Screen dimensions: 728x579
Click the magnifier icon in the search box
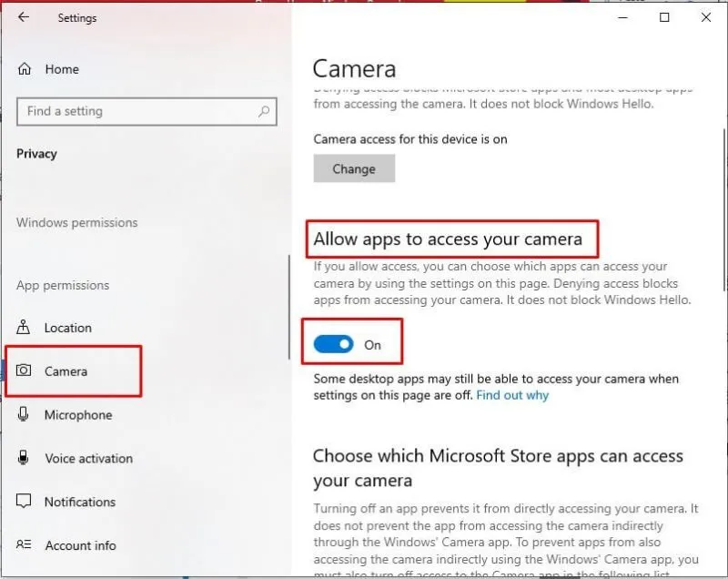tap(264, 111)
